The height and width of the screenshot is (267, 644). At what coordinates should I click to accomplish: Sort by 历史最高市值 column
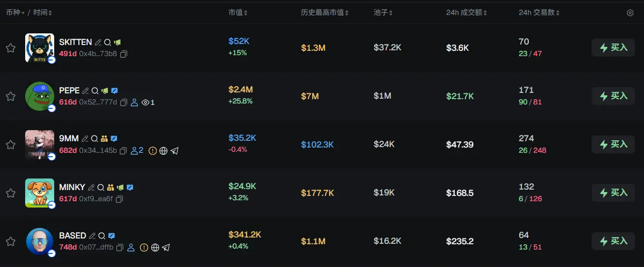tap(324, 13)
